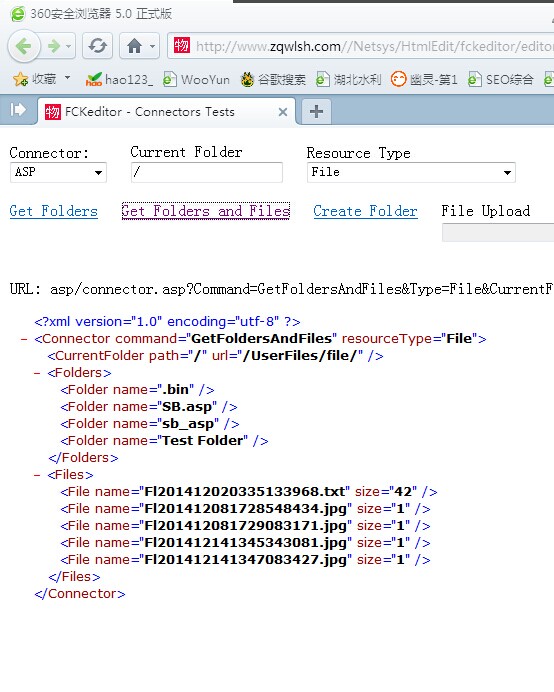Click Get Folders and Files link
554x692 pixels.
tap(206, 211)
